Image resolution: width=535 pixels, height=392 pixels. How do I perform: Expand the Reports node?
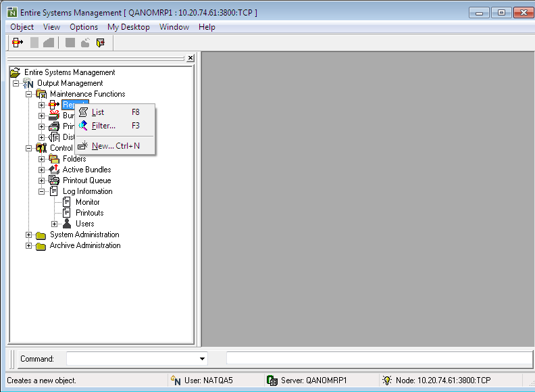pyautogui.click(x=41, y=105)
